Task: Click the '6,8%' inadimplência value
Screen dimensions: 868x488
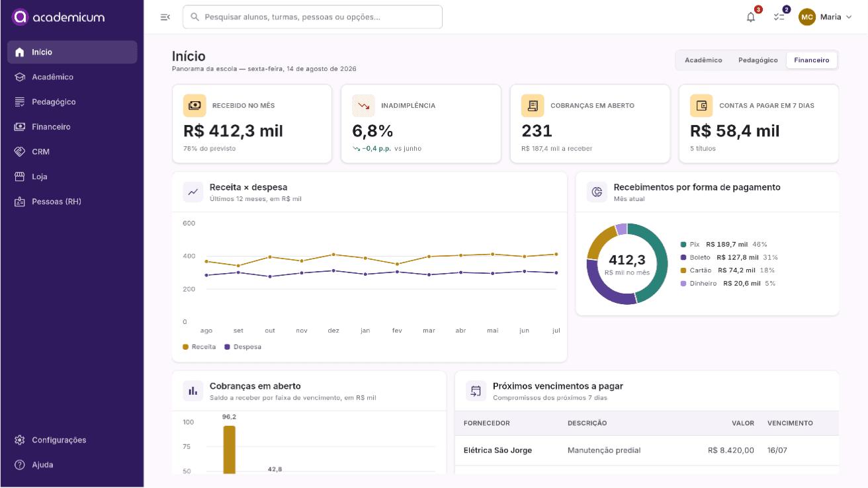Action: point(372,131)
